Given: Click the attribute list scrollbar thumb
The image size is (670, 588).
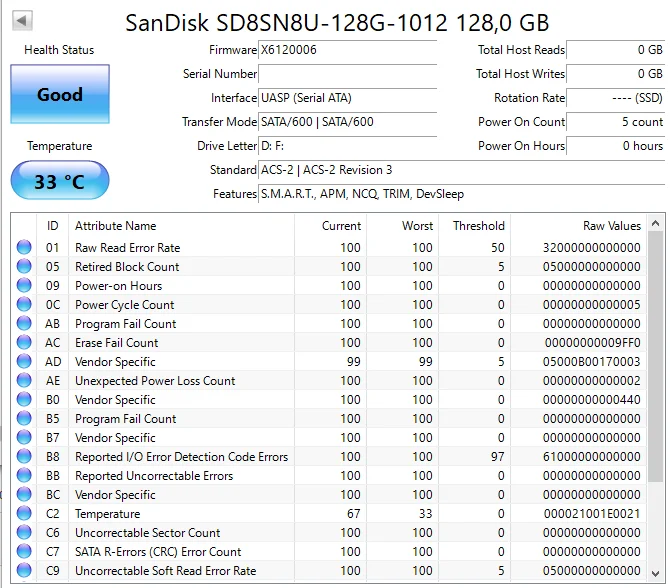Looking at the screenshot, I should pyautogui.click(x=655, y=357).
